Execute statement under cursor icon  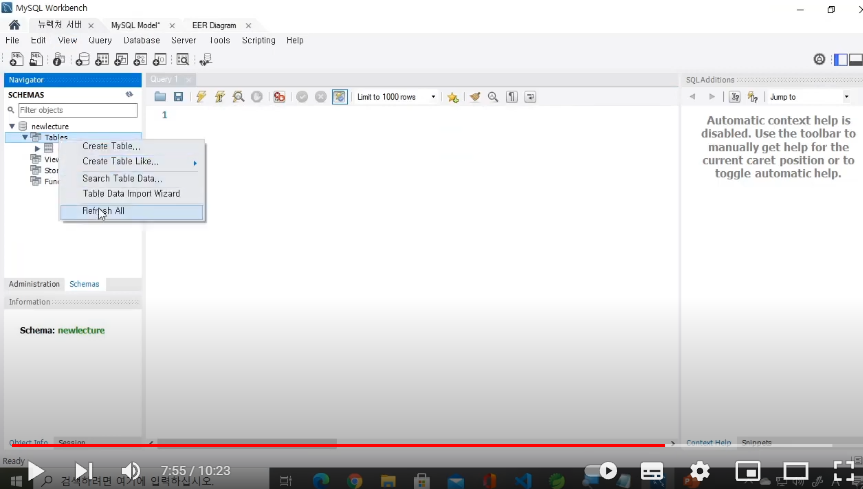tap(220, 97)
